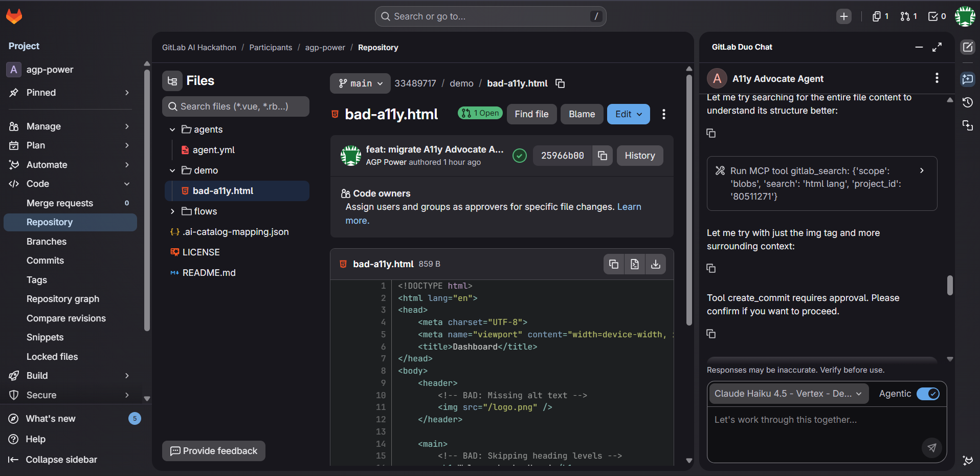Open Merge requests in the sidebar
This screenshot has width=980, height=476.
pos(70,203)
